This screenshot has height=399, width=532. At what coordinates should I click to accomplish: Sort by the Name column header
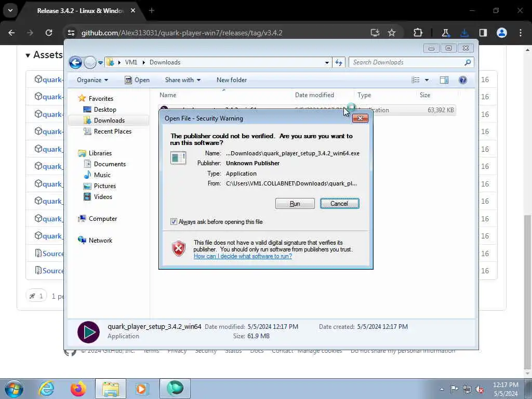coord(168,95)
